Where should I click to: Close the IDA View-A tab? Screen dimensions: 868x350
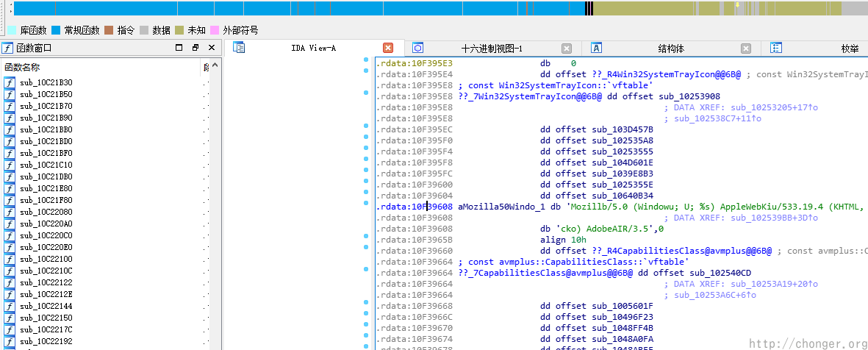pyautogui.click(x=388, y=49)
